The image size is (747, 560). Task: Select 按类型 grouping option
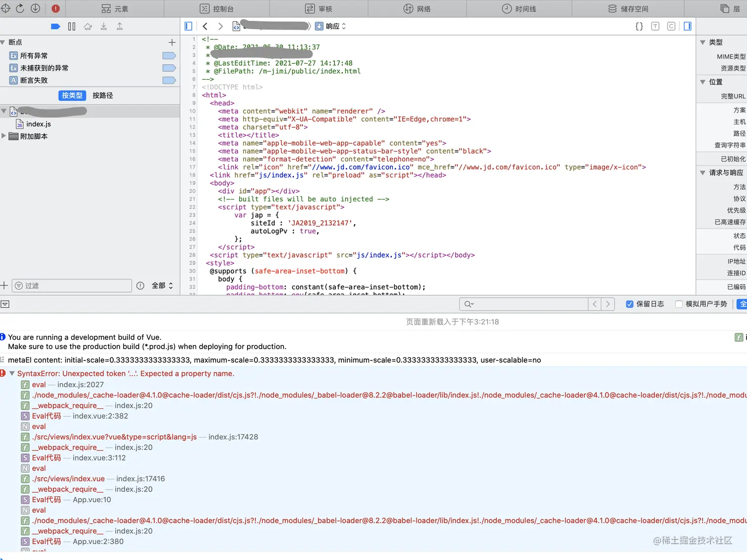[x=72, y=95]
